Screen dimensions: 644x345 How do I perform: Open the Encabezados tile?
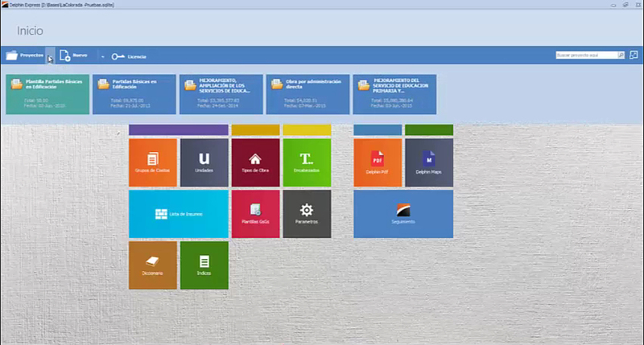[x=307, y=162]
